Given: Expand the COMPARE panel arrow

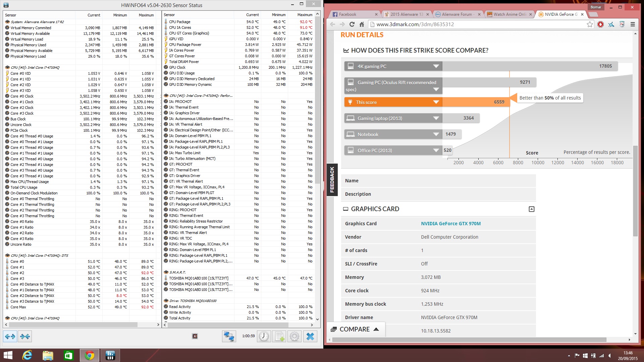Looking at the screenshot, I should 376,329.
